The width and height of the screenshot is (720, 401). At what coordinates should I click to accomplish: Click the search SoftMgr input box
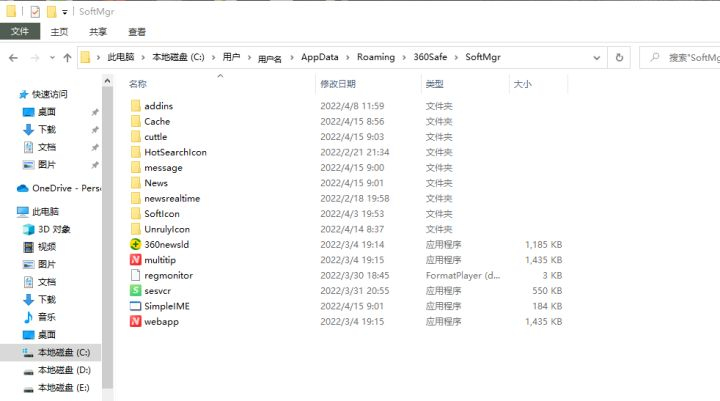tap(685, 57)
